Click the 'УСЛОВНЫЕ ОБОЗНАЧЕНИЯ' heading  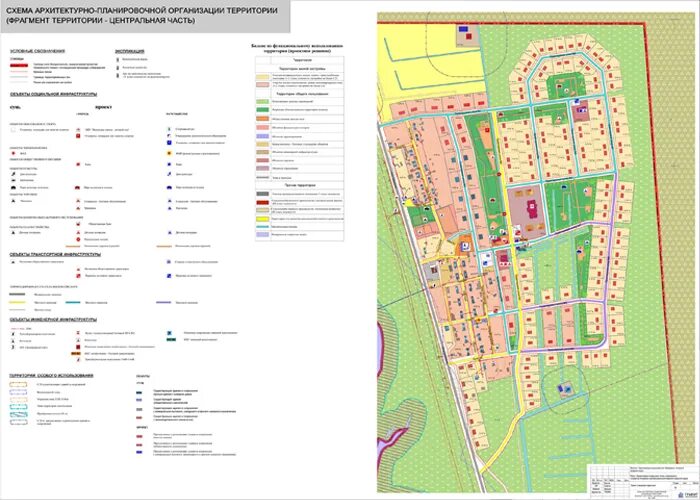[38, 51]
